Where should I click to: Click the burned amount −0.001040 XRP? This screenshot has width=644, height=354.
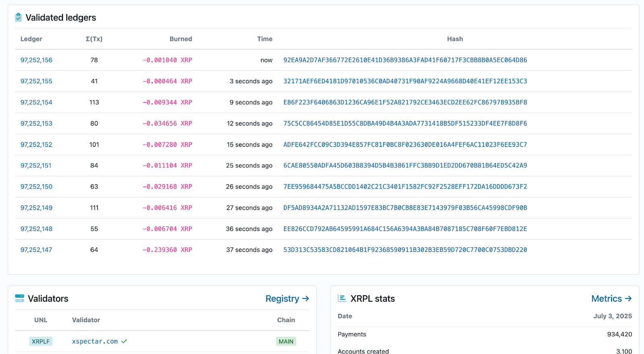click(167, 60)
